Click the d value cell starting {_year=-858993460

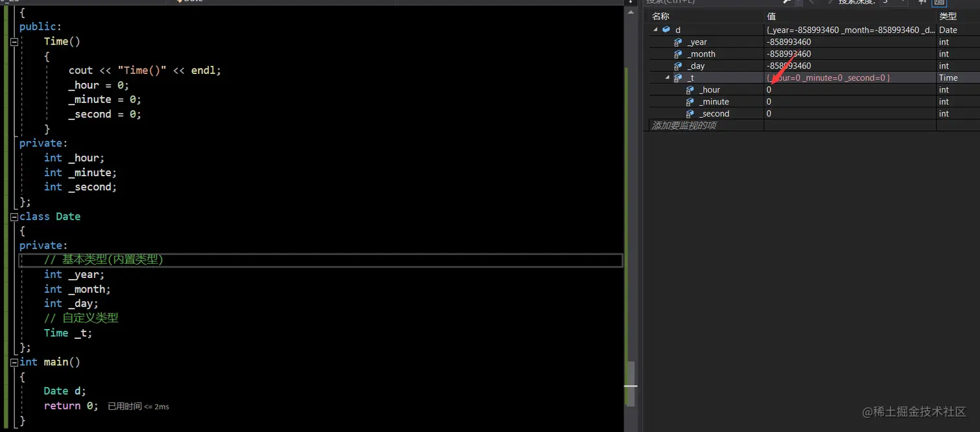coord(850,30)
